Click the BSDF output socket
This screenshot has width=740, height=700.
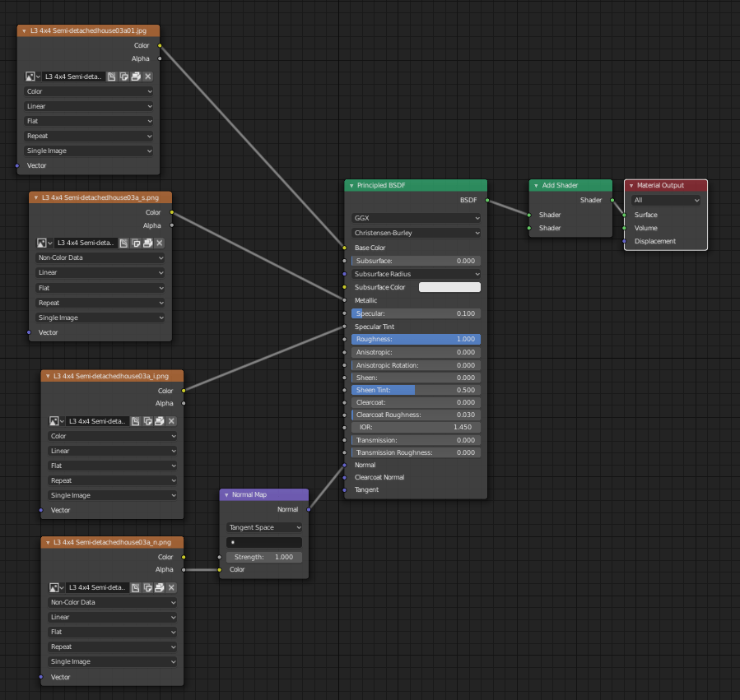click(487, 201)
